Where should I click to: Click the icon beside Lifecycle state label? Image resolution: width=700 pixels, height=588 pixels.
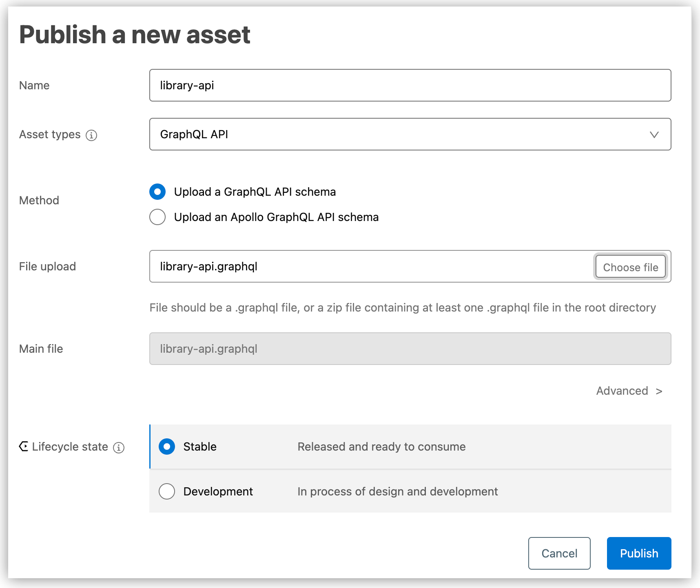tap(24, 447)
